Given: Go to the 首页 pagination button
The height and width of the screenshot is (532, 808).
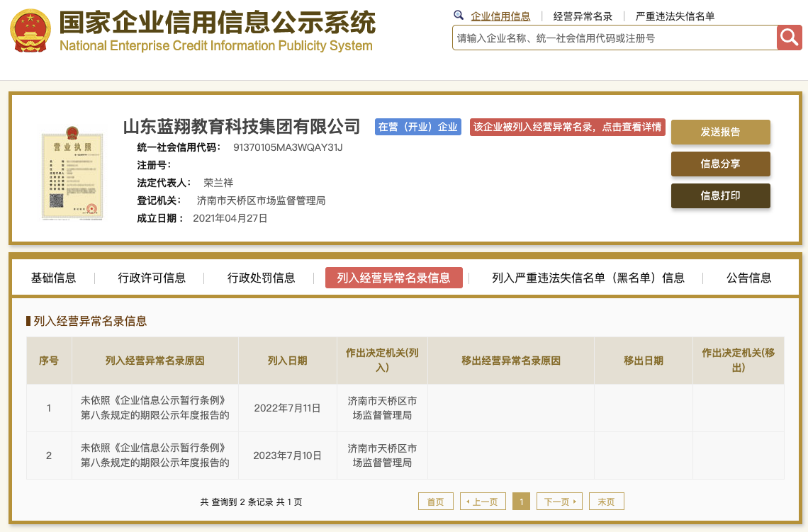Looking at the screenshot, I should 435,502.
